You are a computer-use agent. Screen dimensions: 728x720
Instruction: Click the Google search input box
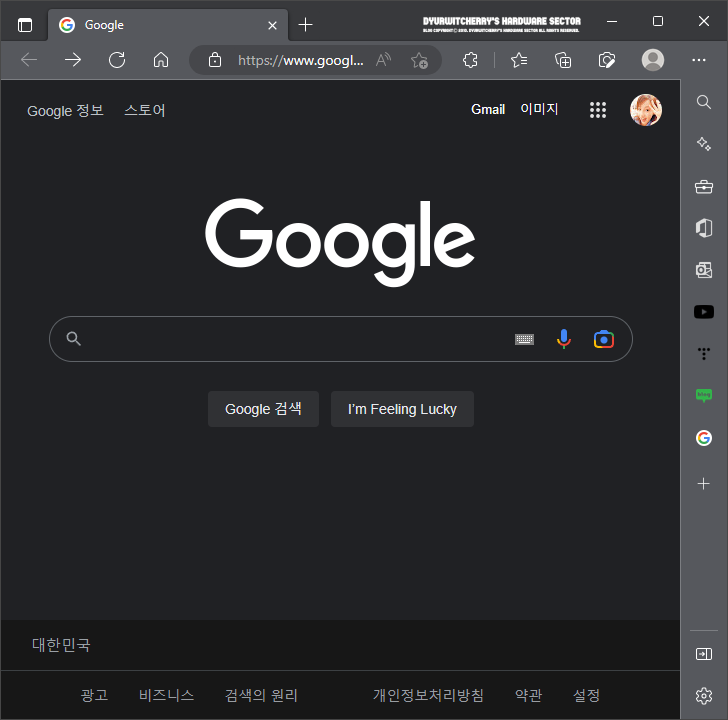[x=341, y=339]
